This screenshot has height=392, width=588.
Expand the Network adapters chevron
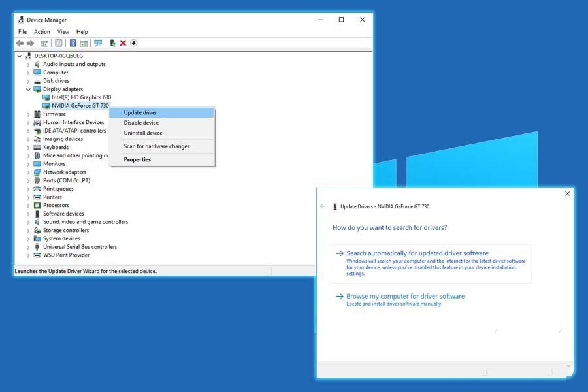point(28,172)
